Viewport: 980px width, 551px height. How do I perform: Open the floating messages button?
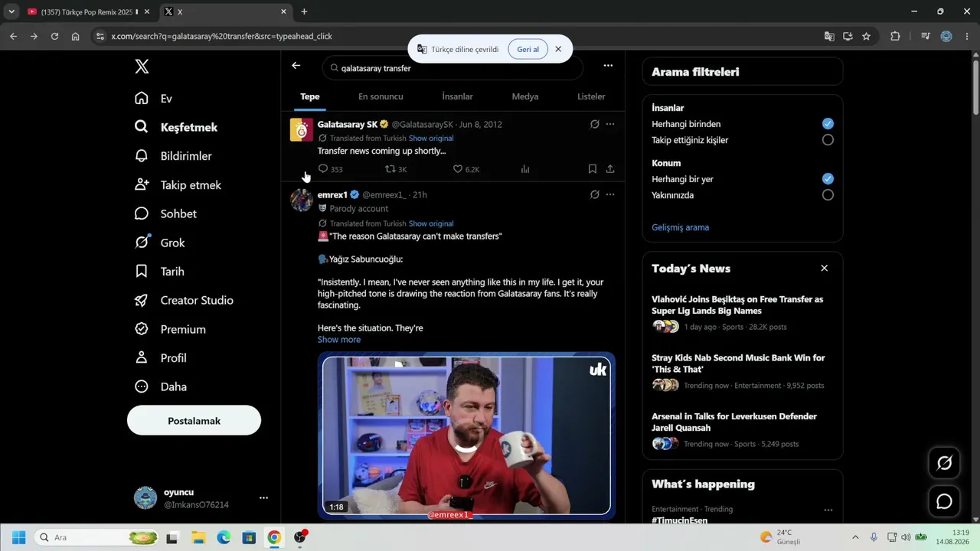point(944,501)
